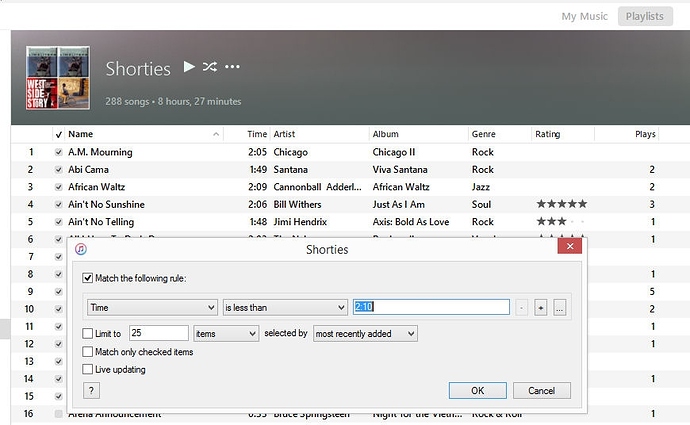Uncheck the song African Waltz
The height and width of the screenshot is (425, 690).
[59, 187]
